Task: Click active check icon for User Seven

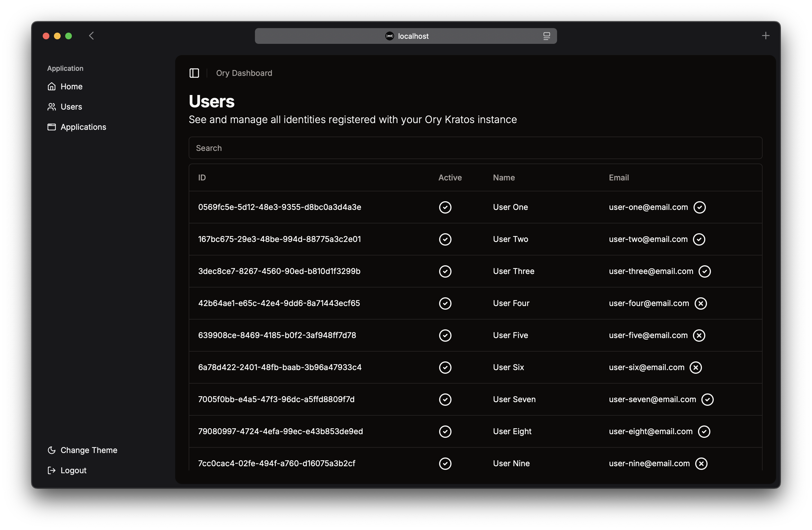Action: pos(445,400)
